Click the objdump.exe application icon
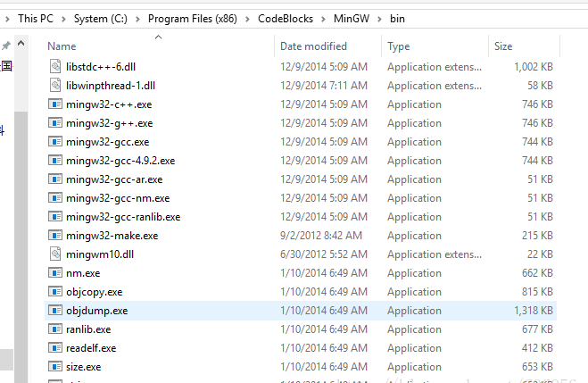This screenshot has width=588, height=383. (55, 310)
